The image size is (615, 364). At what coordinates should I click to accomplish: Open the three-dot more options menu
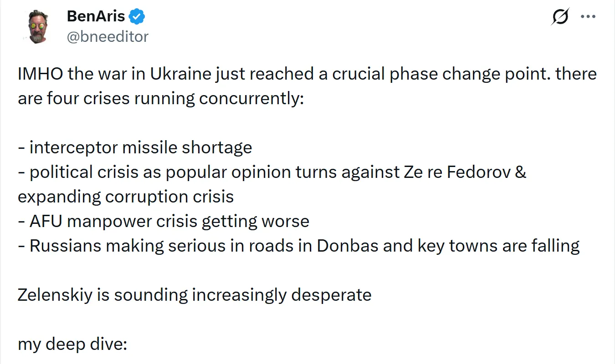(x=588, y=17)
